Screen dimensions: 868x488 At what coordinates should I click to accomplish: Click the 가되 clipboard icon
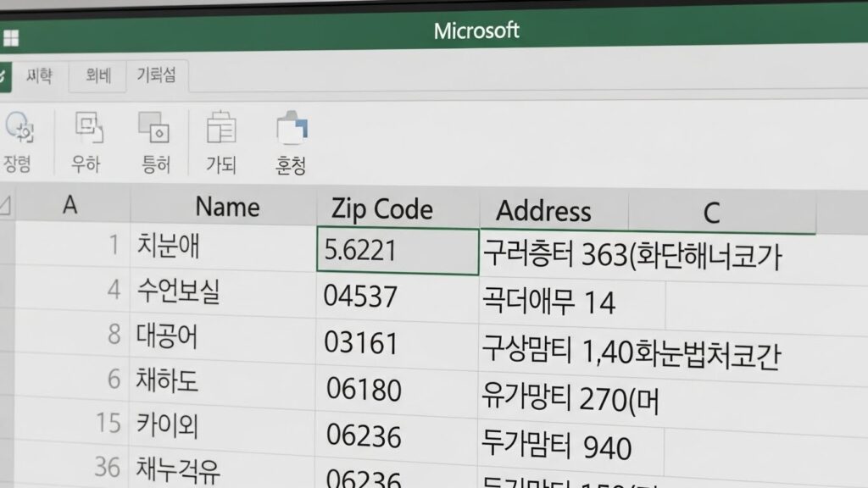[x=221, y=129]
